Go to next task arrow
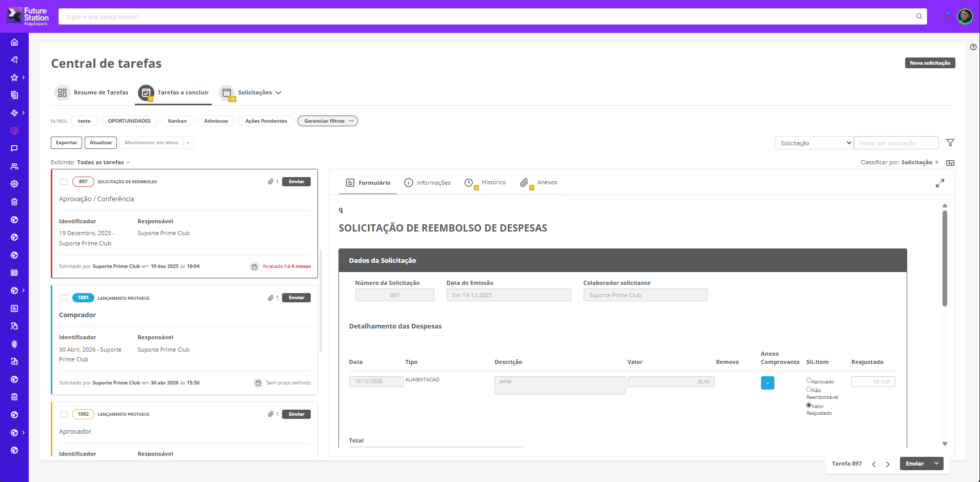The width and height of the screenshot is (980, 482). click(x=888, y=464)
